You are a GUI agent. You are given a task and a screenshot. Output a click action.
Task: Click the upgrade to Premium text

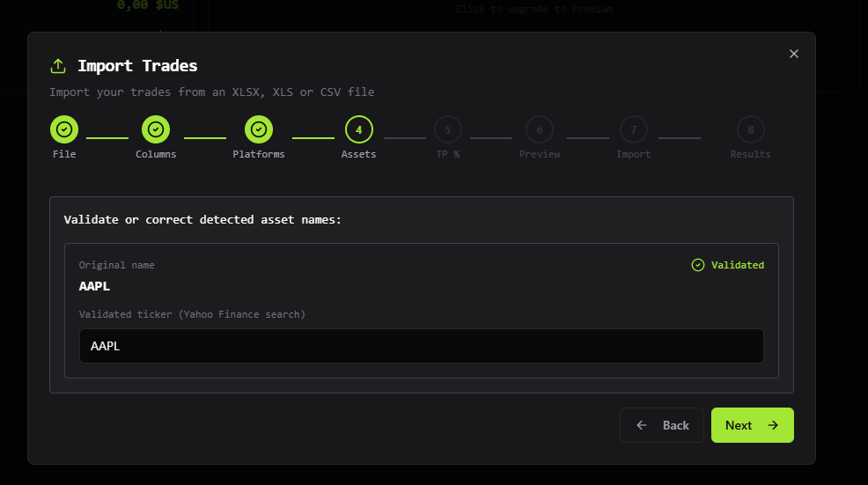coord(533,9)
